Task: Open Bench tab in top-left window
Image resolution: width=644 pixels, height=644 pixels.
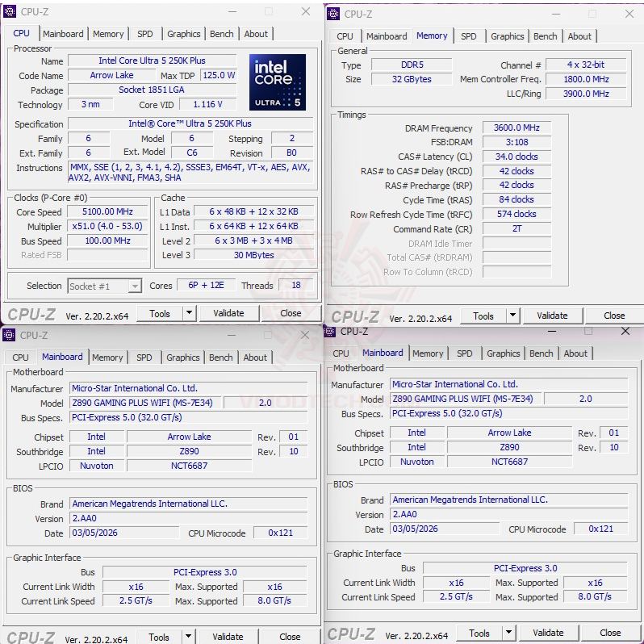Action: (x=222, y=34)
